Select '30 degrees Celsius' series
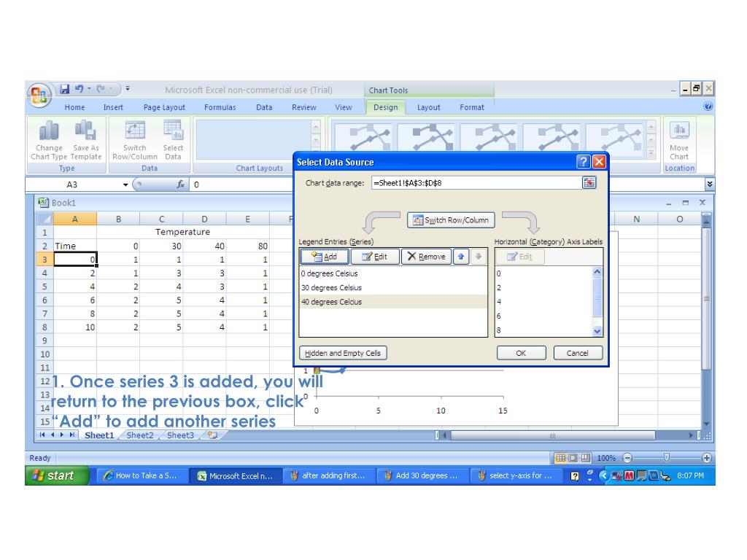 coord(393,287)
